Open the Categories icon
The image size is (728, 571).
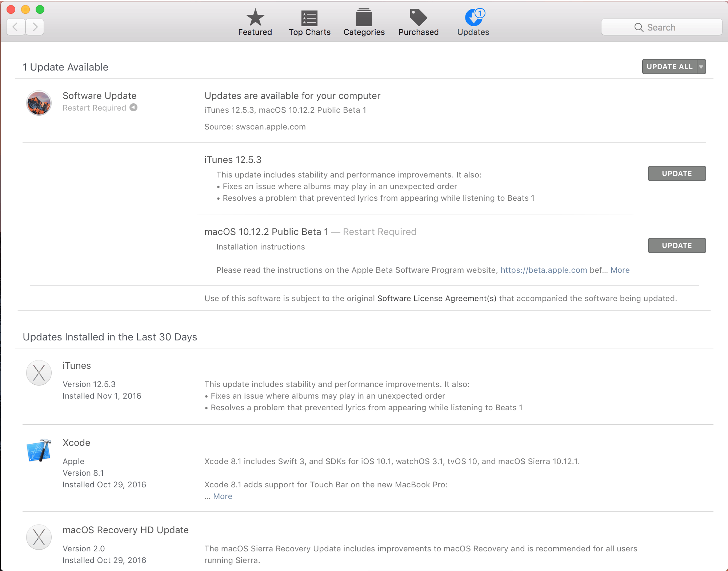point(364,17)
